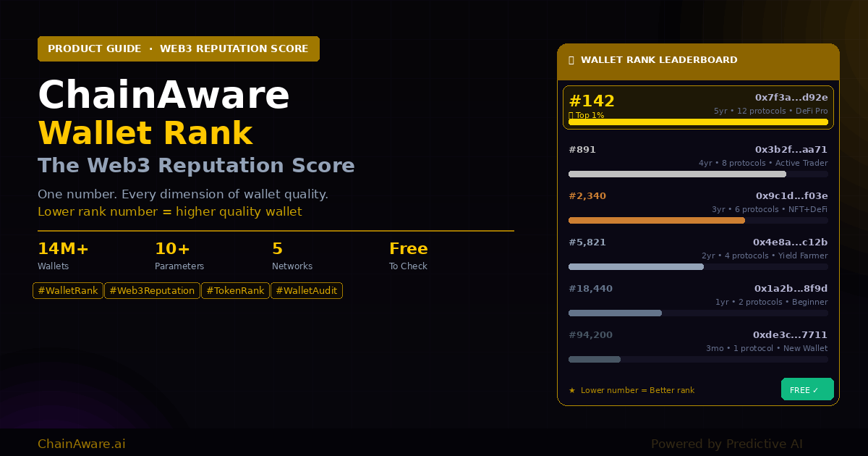
Task: Click the star icon beside Lower number note
Action: 572,391
